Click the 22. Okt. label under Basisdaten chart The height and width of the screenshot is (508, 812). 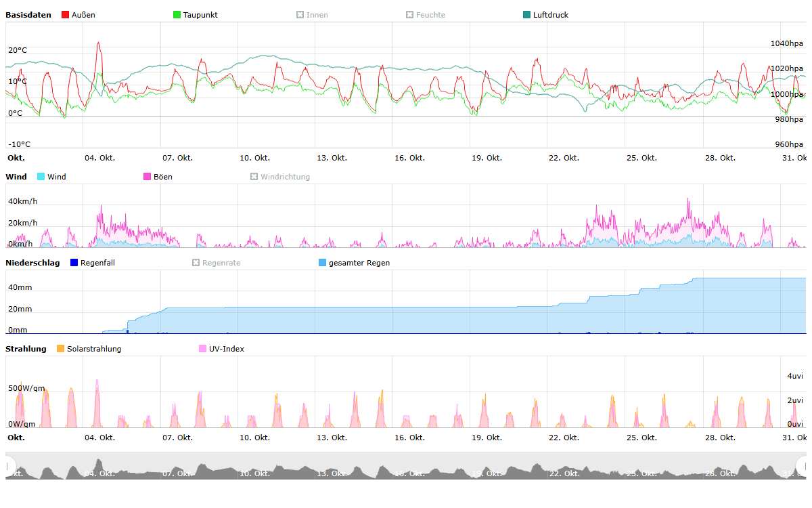click(x=564, y=158)
